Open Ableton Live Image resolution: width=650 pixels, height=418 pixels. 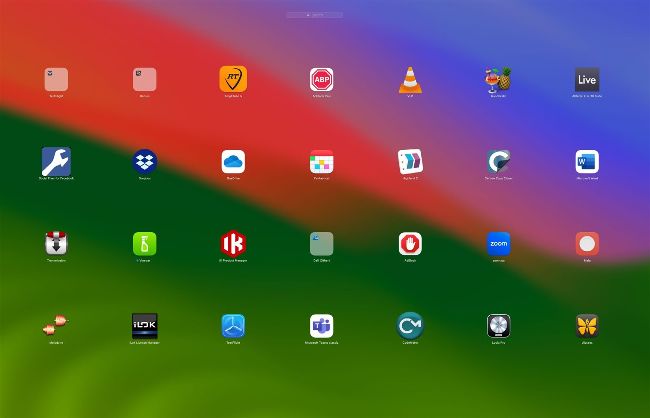587,80
